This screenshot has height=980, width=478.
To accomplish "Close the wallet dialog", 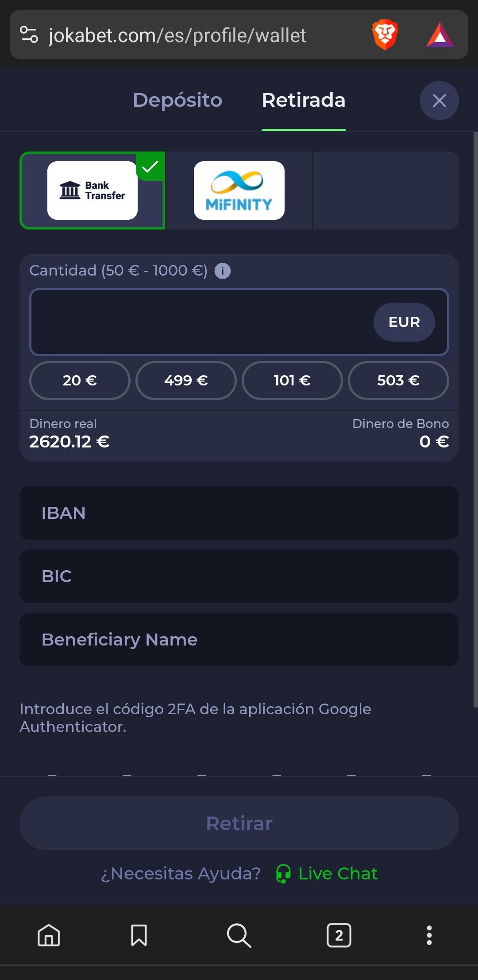I will (439, 101).
